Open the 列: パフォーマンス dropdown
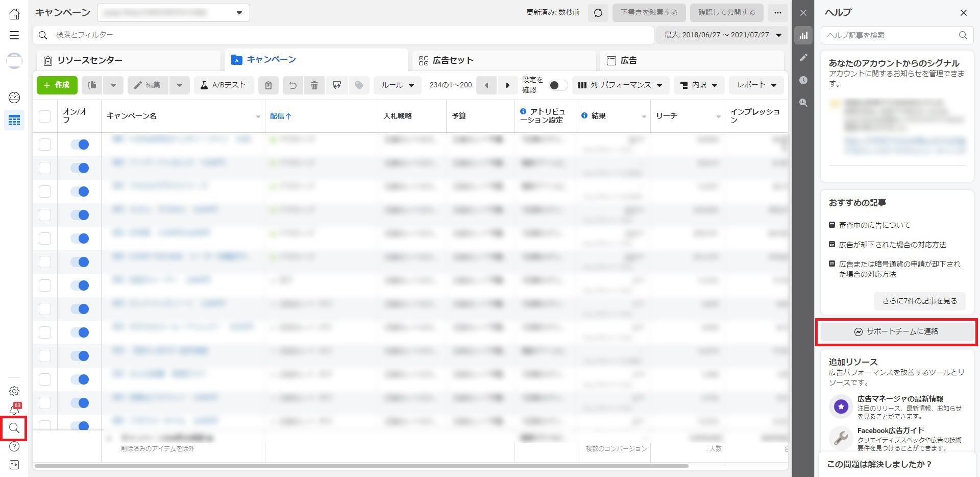This screenshot has height=477, width=980. (x=620, y=85)
